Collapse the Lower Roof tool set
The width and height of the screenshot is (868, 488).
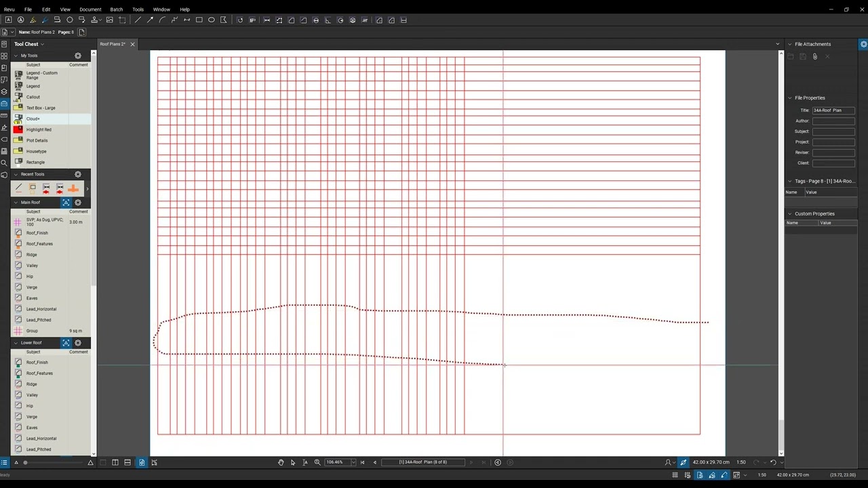[16, 343]
